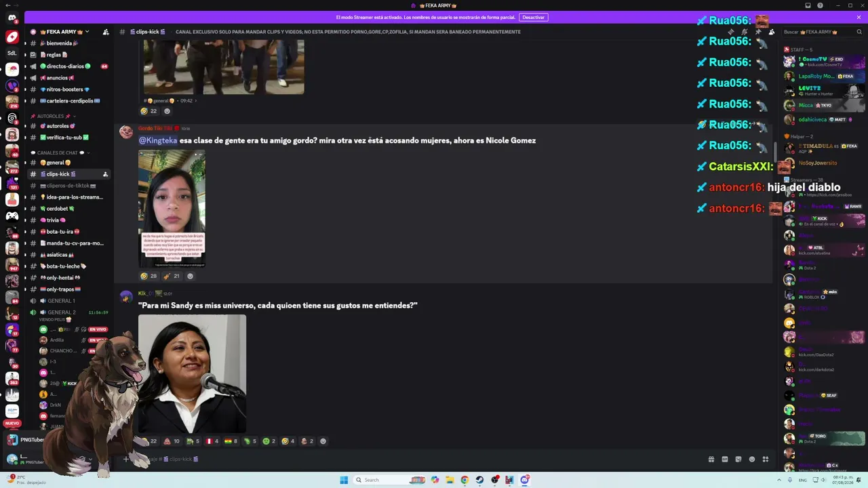This screenshot has width=868, height=488.
Task: Open the reglas channel
Action: point(68,55)
